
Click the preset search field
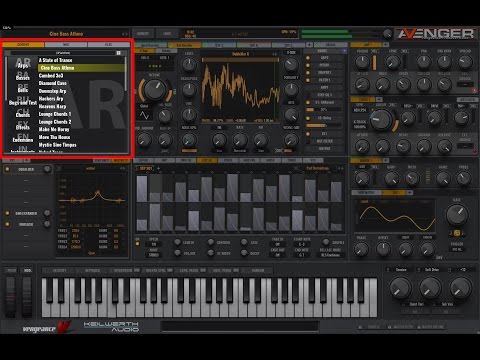tap(63, 53)
